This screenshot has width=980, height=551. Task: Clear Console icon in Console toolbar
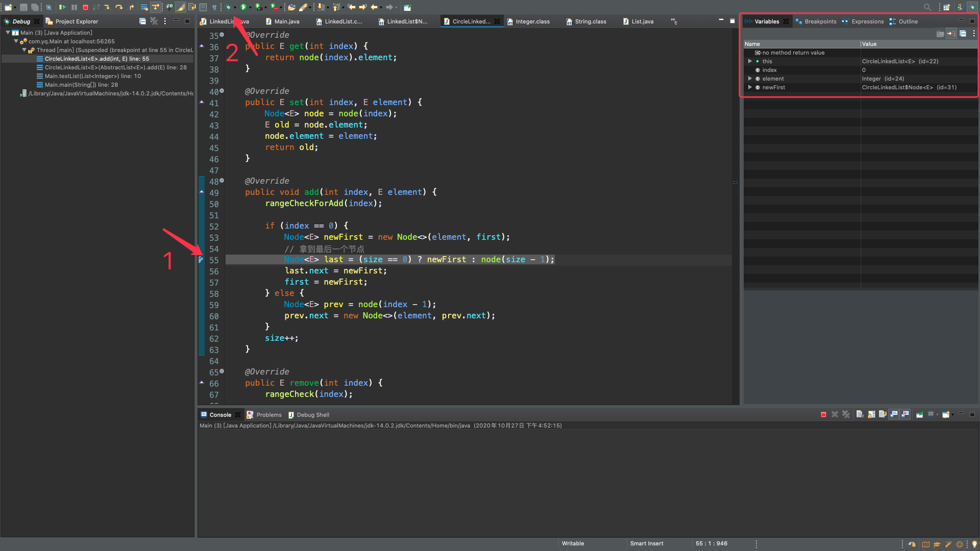click(860, 414)
